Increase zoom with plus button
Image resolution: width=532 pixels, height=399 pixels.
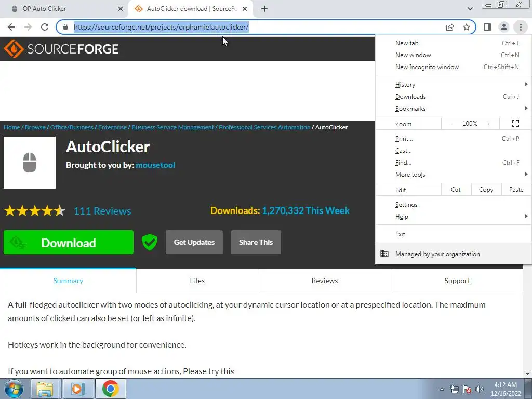click(x=489, y=124)
